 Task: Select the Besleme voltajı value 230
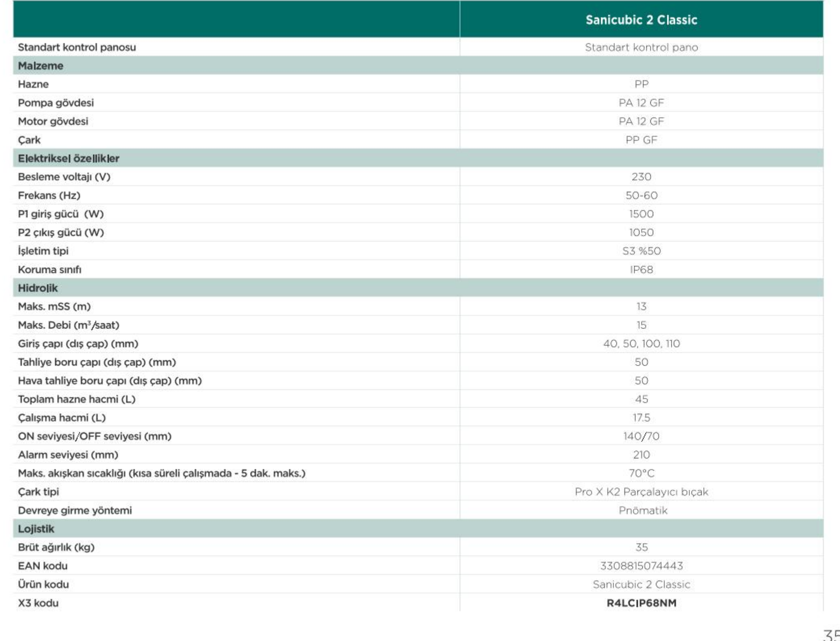[641, 177]
